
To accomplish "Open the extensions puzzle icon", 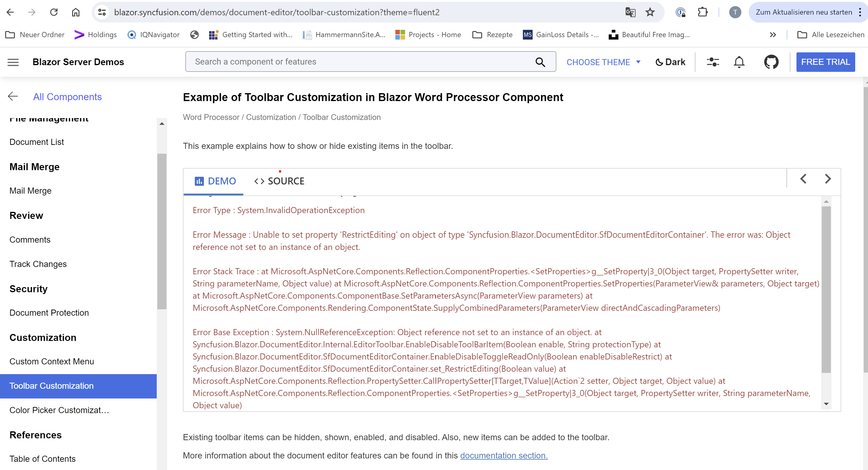I will coord(703,12).
